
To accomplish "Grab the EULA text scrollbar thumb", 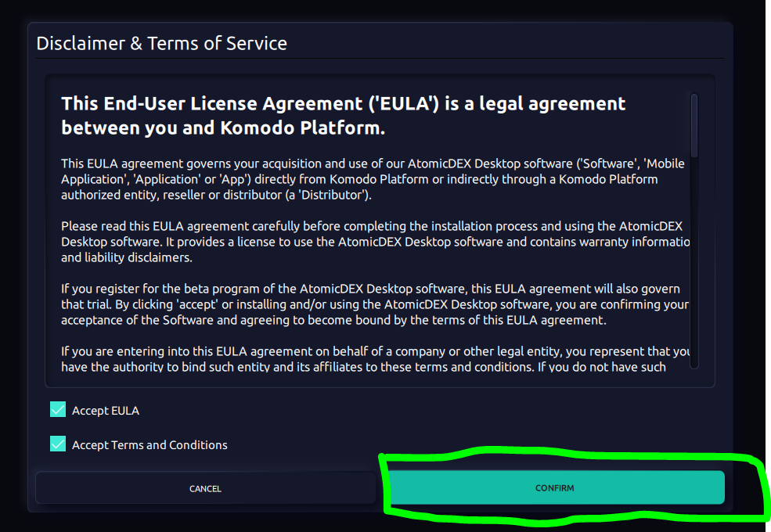I will [x=694, y=125].
